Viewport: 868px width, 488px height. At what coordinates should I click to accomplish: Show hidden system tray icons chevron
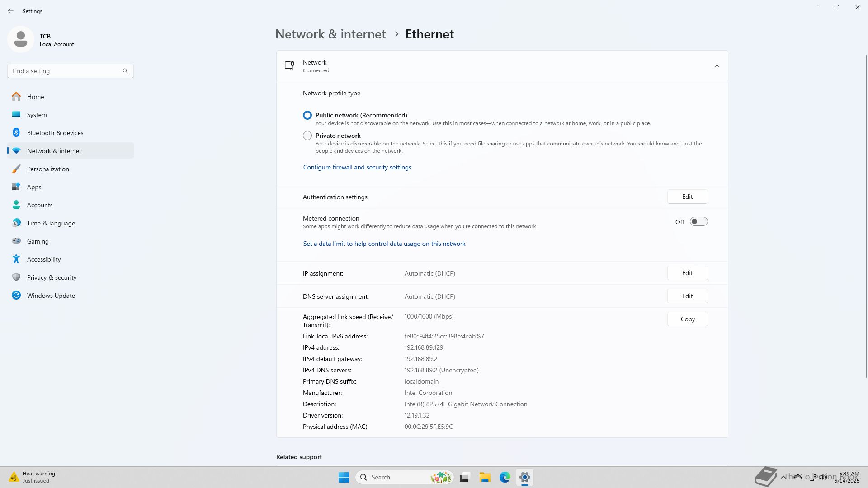(783, 477)
